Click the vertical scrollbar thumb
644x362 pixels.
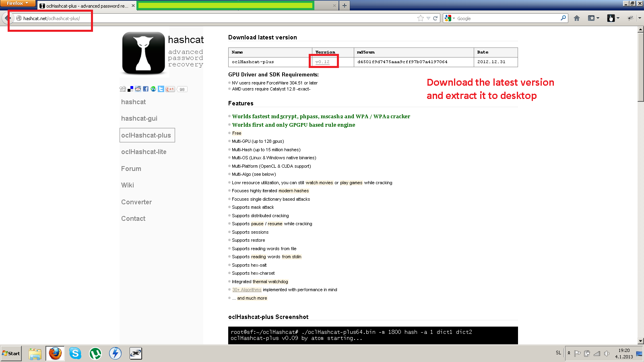coord(641,67)
